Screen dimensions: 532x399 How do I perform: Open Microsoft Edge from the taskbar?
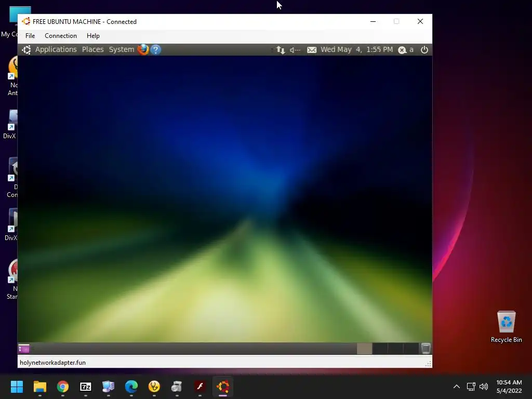pos(131,387)
